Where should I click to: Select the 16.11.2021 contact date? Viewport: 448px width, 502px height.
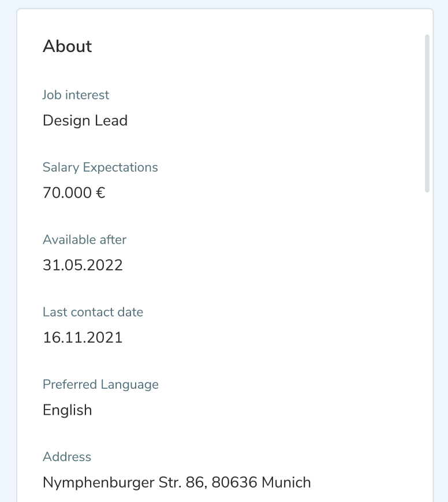(83, 337)
